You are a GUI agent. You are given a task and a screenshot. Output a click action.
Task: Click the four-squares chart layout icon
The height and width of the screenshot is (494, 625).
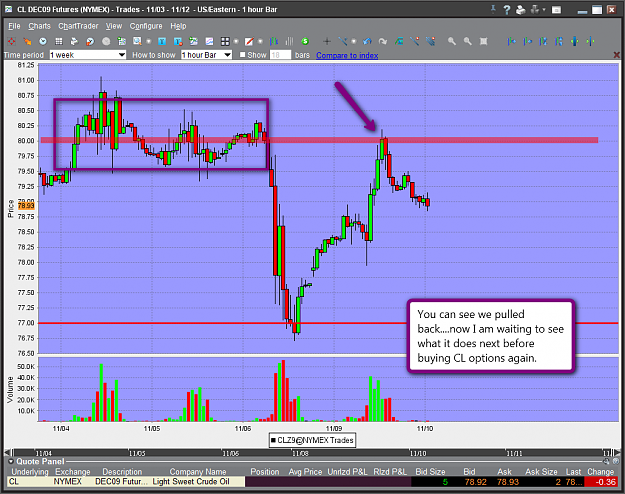(225, 41)
